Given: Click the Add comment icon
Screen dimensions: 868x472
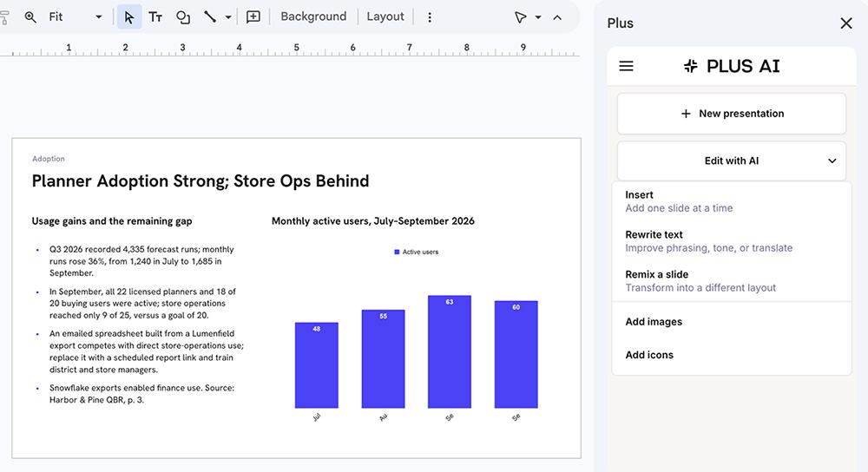Looking at the screenshot, I should 253,17.
